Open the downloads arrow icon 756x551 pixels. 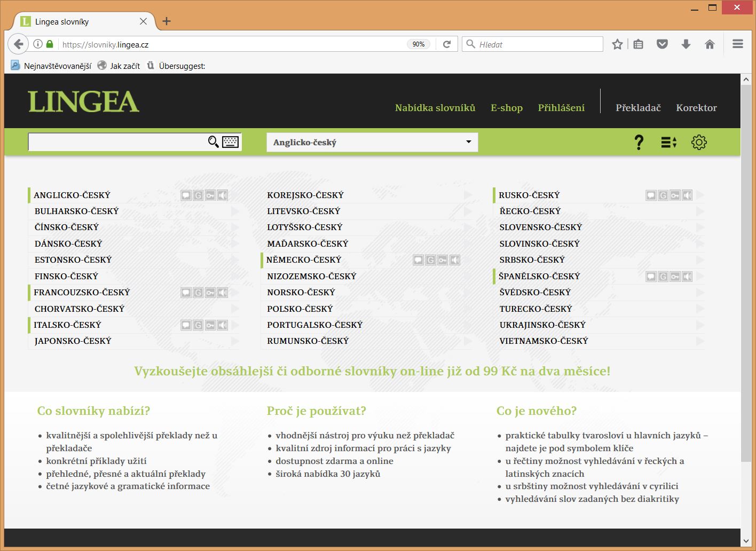pos(686,44)
